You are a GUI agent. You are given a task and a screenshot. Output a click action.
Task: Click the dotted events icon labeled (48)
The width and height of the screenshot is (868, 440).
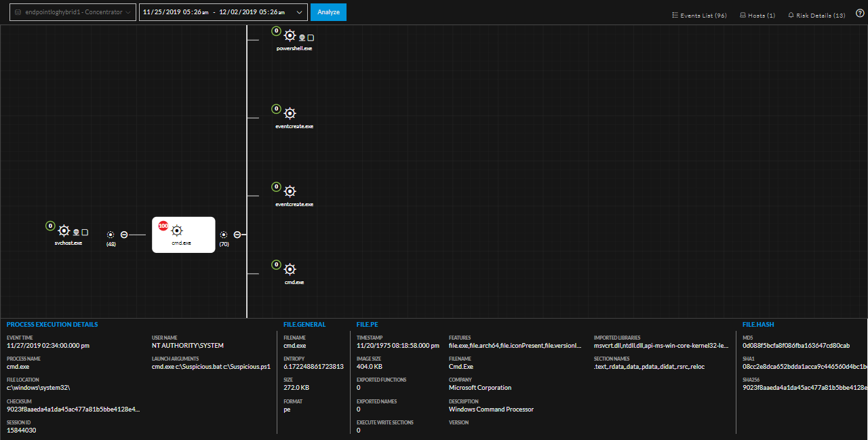(111, 235)
